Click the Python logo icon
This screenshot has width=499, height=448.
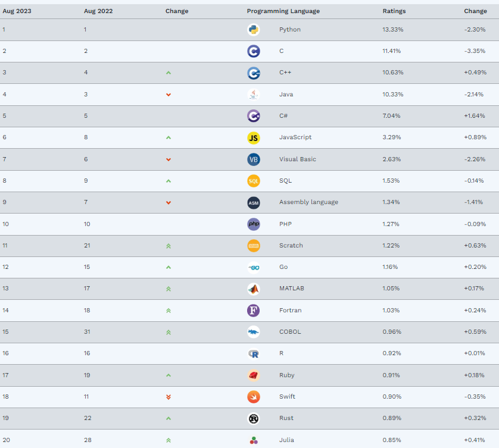click(x=254, y=30)
